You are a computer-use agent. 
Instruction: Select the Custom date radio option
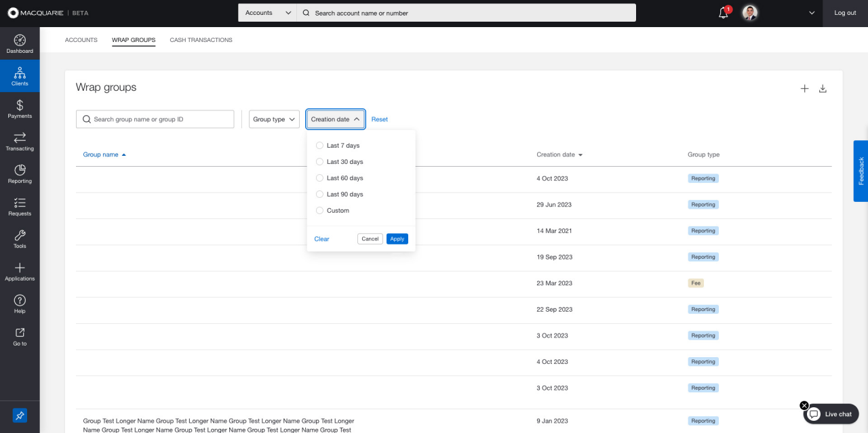(320, 211)
